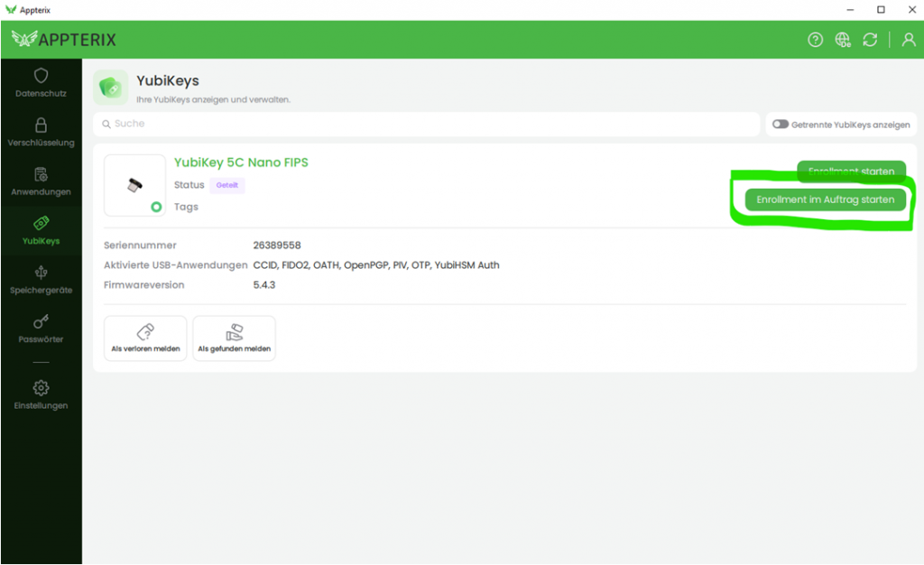Viewport: 924px width, 565px height.
Task: Open Datenschutz in the sidebar
Action: 41,82
